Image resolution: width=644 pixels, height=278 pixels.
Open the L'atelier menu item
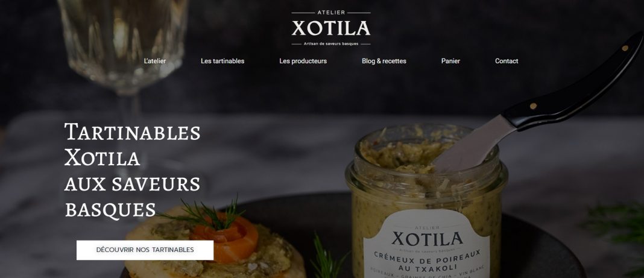(155, 61)
